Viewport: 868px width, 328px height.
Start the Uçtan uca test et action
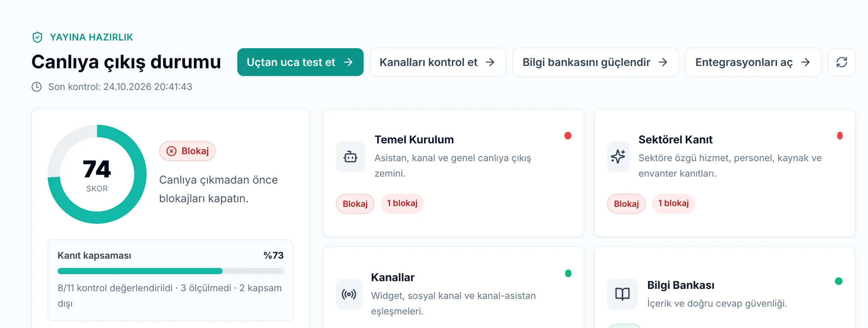[300, 62]
